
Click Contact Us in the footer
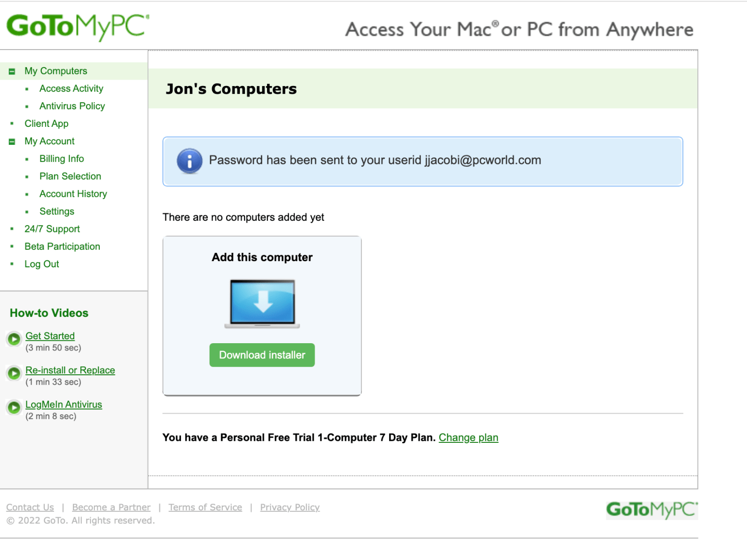click(x=30, y=507)
